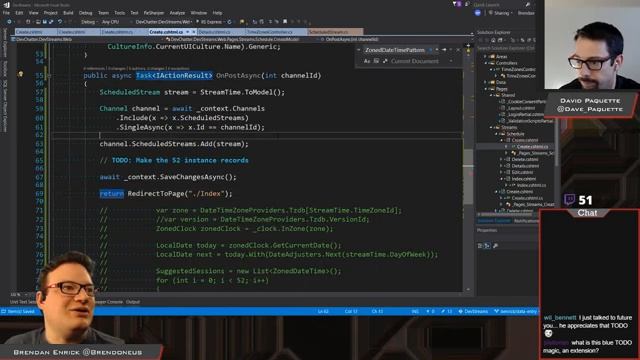The height and width of the screenshot is (360, 640).
Task: Open the Help menu
Action: click(x=218, y=13)
